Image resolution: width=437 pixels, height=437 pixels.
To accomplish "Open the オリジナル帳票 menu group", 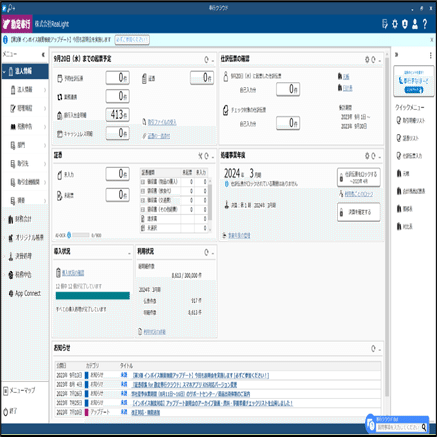I will coord(25,238).
